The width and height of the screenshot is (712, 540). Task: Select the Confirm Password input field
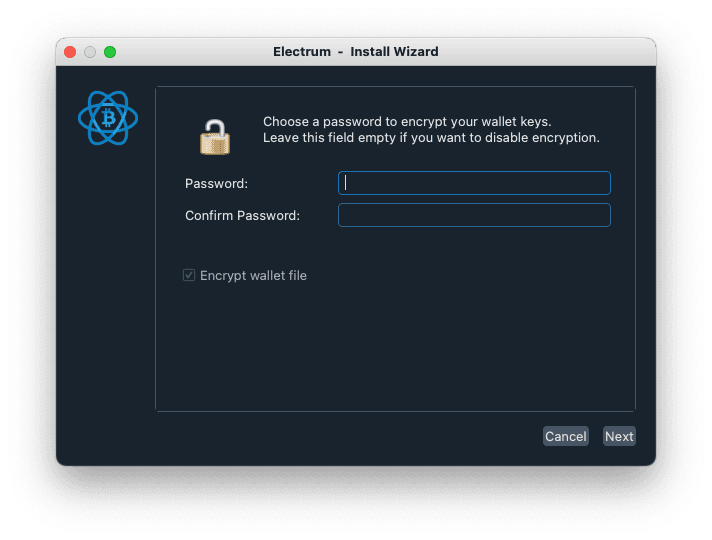pyautogui.click(x=474, y=215)
